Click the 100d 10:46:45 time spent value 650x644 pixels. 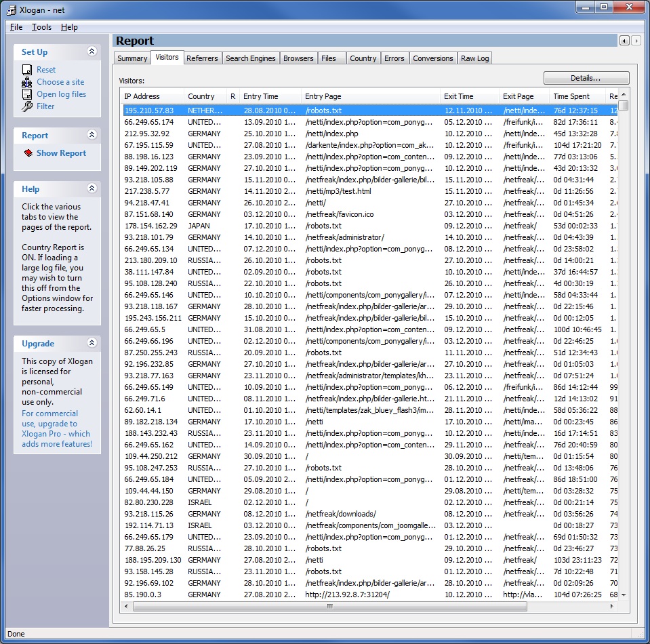577,329
